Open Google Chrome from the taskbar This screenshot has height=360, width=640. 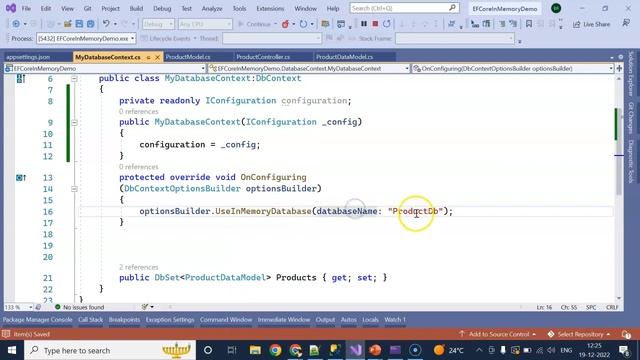click(x=276, y=350)
